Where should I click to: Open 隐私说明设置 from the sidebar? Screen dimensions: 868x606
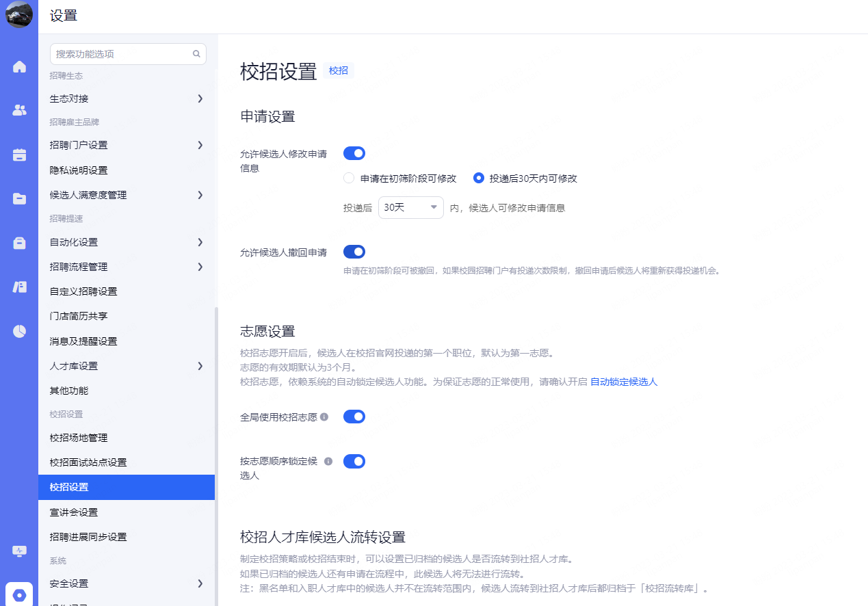[x=79, y=170]
